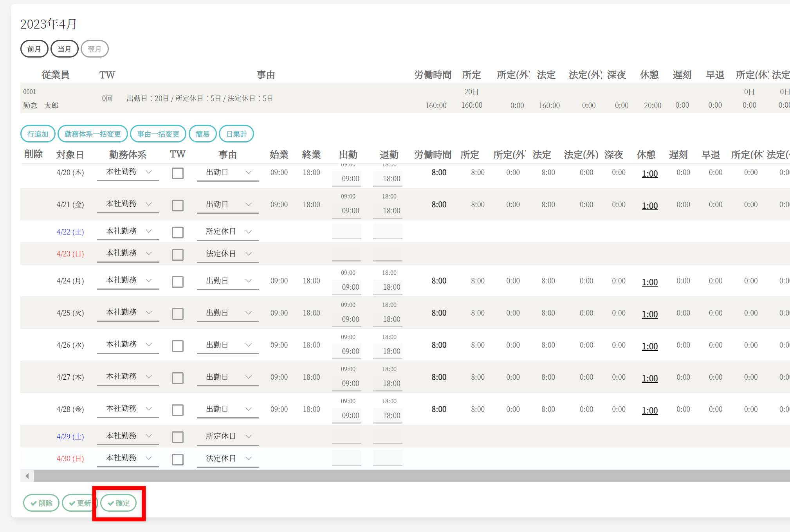Enable TW checkbox on 4/30 row
Screen dimensions: 790x532
tap(178, 459)
